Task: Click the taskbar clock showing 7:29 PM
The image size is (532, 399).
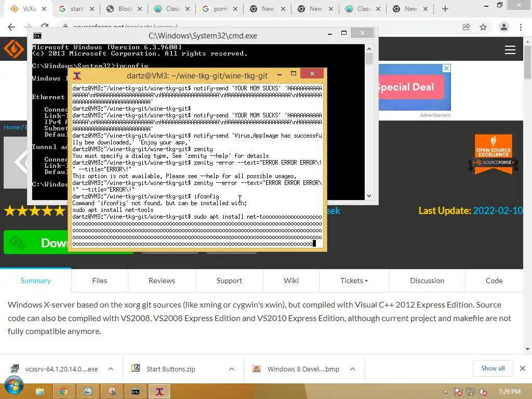Action: coord(510,392)
